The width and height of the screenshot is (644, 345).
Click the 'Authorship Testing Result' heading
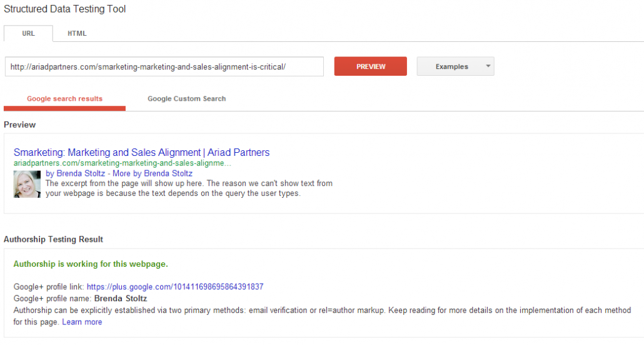[x=53, y=239]
